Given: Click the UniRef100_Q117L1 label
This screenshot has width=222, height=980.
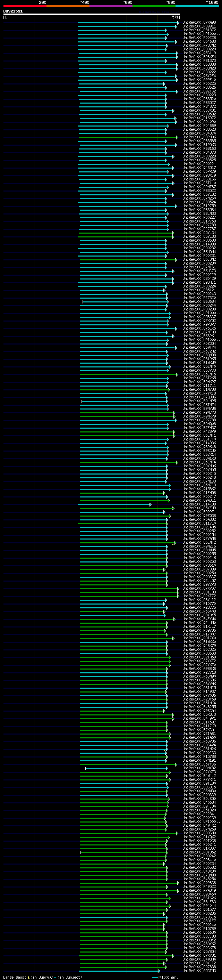Looking at the screenshot, I should [x=199, y=386].
